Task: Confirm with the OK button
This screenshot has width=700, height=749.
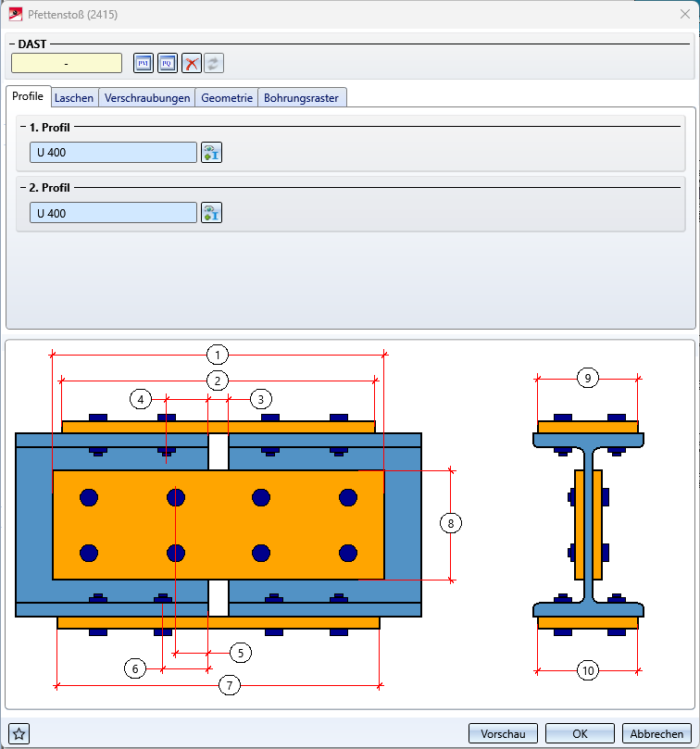Action: click(x=580, y=733)
